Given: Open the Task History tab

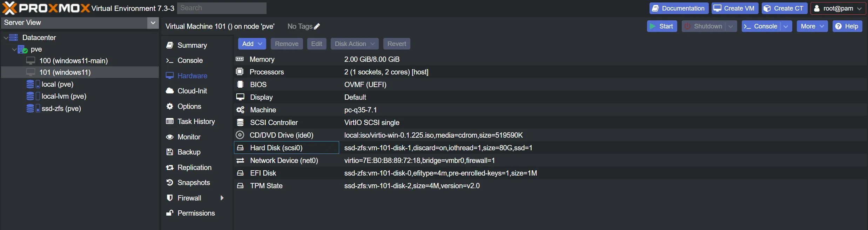Looking at the screenshot, I should [197, 121].
